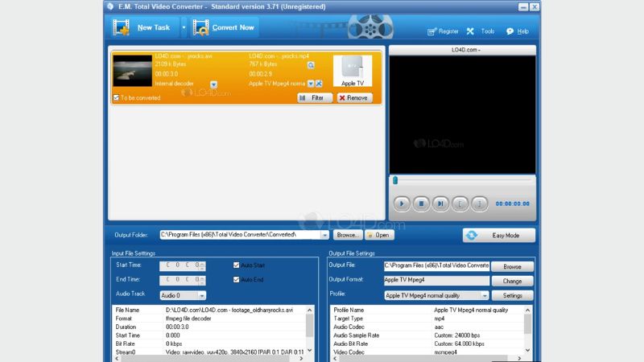Click the output info scroll-down arrow
The image size is (644, 362).
pyautogui.click(x=528, y=350)
